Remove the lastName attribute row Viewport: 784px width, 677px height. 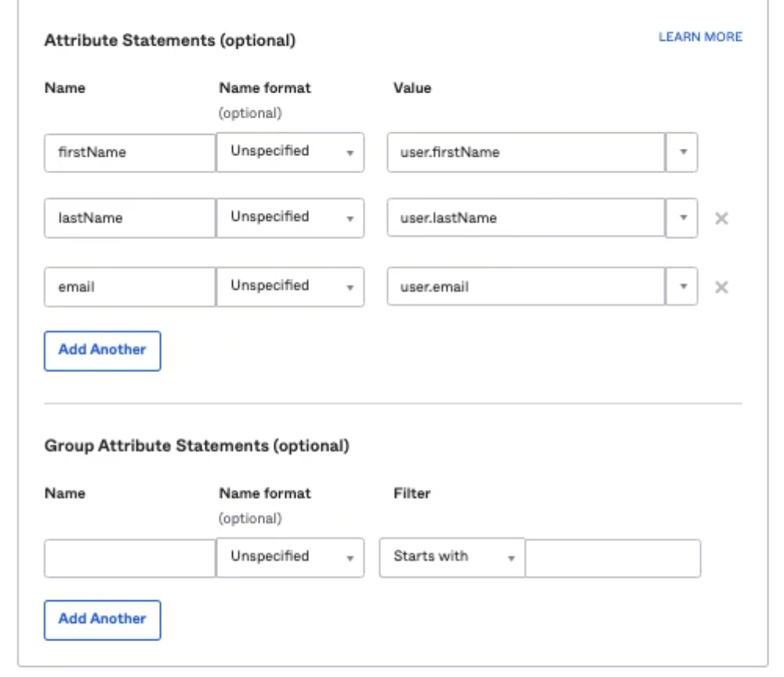(721, 219)
